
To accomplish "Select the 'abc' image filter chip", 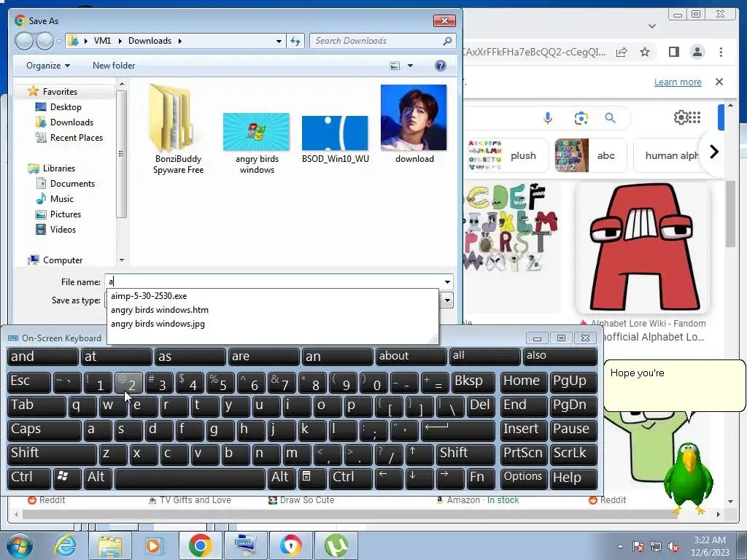I will point(589,156).
